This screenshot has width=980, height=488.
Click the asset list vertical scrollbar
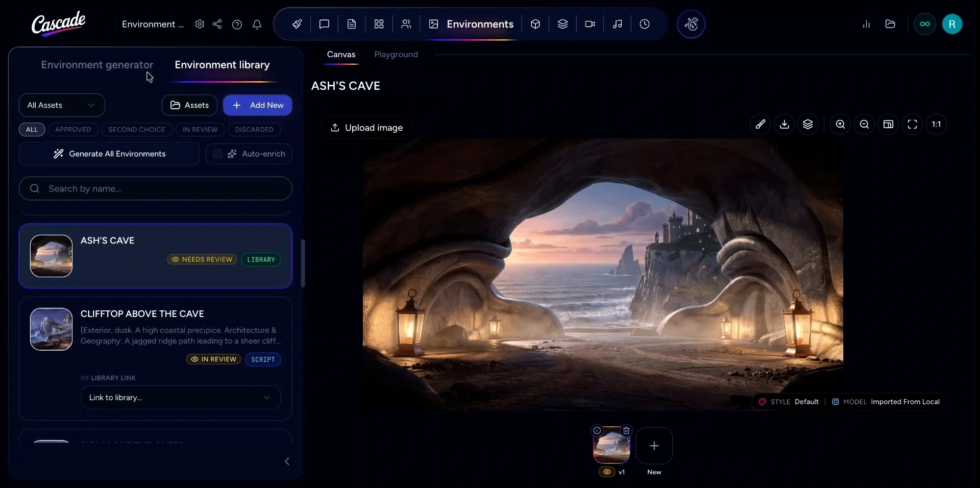[303, 263]
